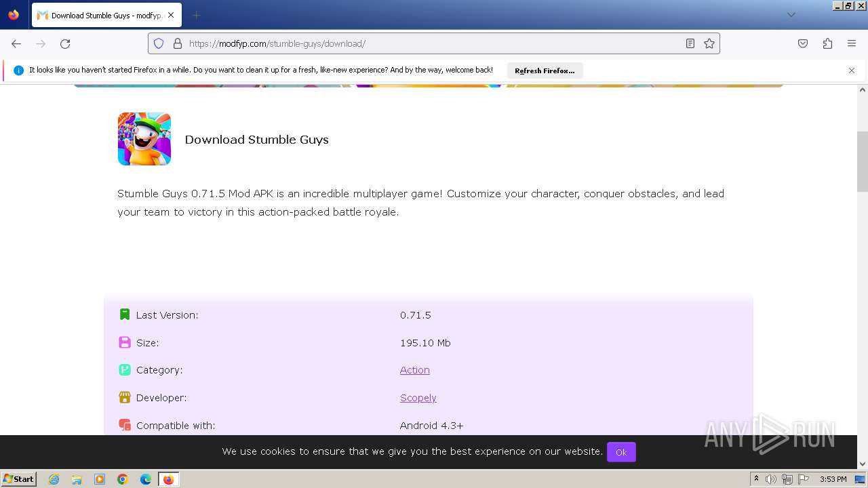Open the Action category link
Screen dimensions: 868x488
[x=415, y=370]
